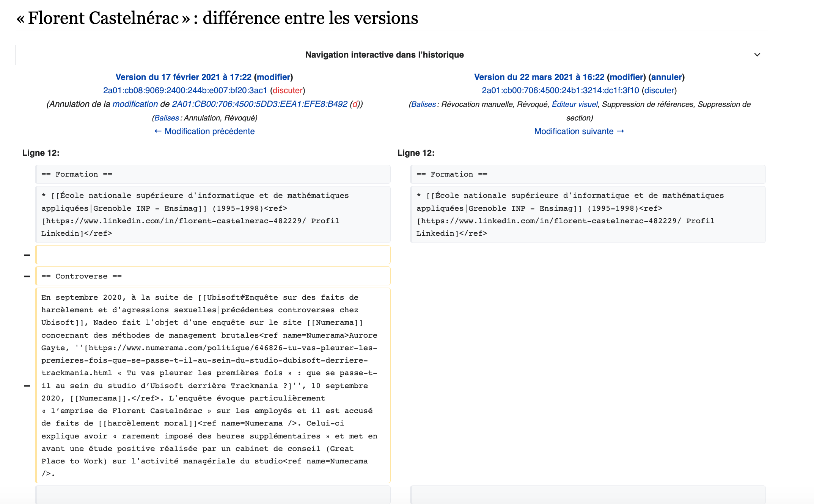The width and height of the screenshot is (814, 504).
Task: Go to Modification précédente
Action: tap(204, 131)
